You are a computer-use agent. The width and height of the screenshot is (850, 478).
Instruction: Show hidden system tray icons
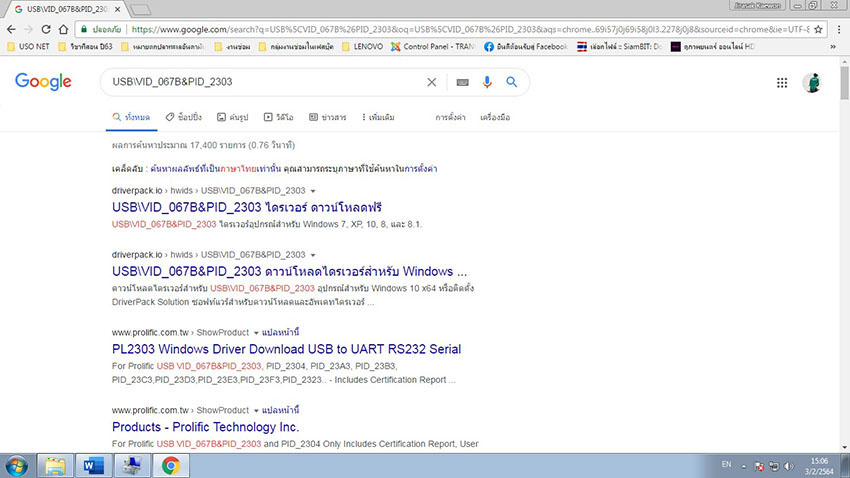point(744,466)
